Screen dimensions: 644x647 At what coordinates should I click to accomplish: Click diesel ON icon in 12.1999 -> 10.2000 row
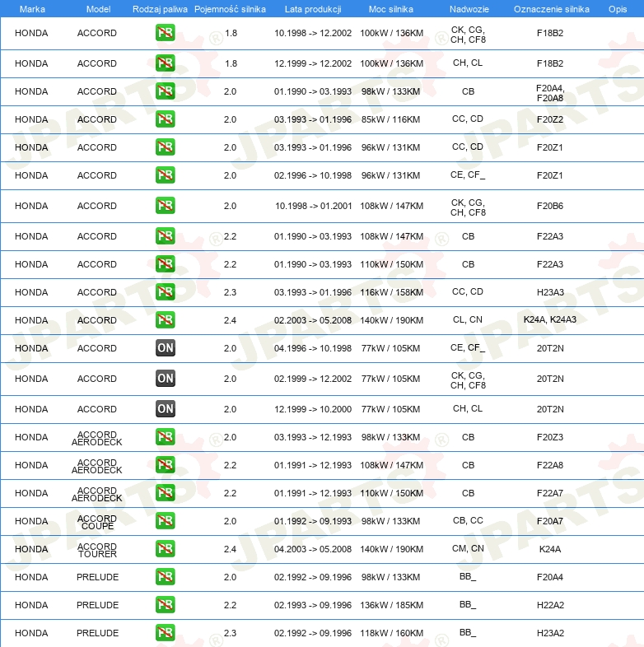[166, 409]
